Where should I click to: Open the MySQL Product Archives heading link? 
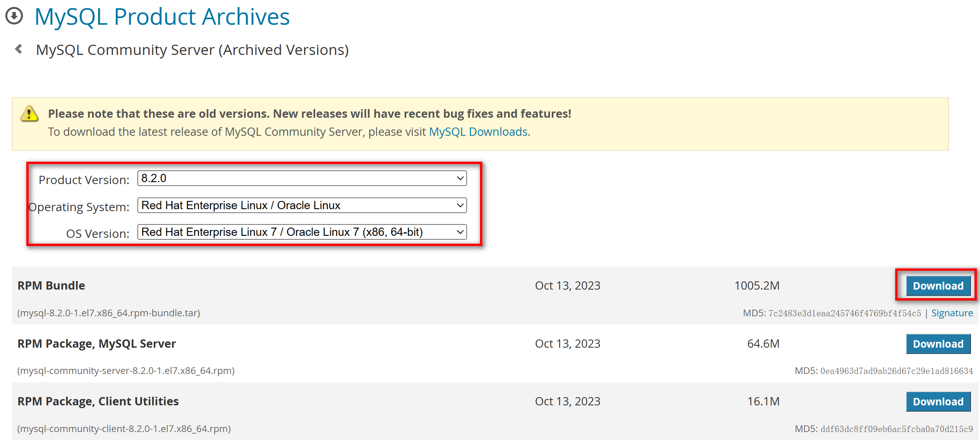tap(162, 17)
